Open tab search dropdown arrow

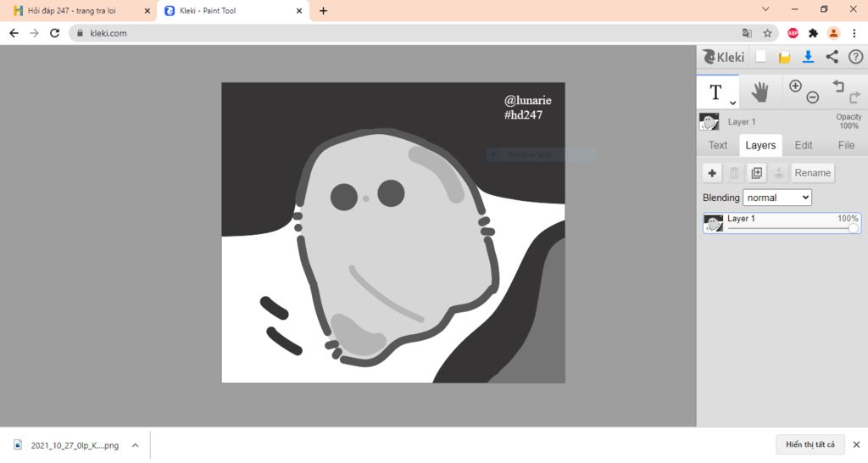(765, 9)
